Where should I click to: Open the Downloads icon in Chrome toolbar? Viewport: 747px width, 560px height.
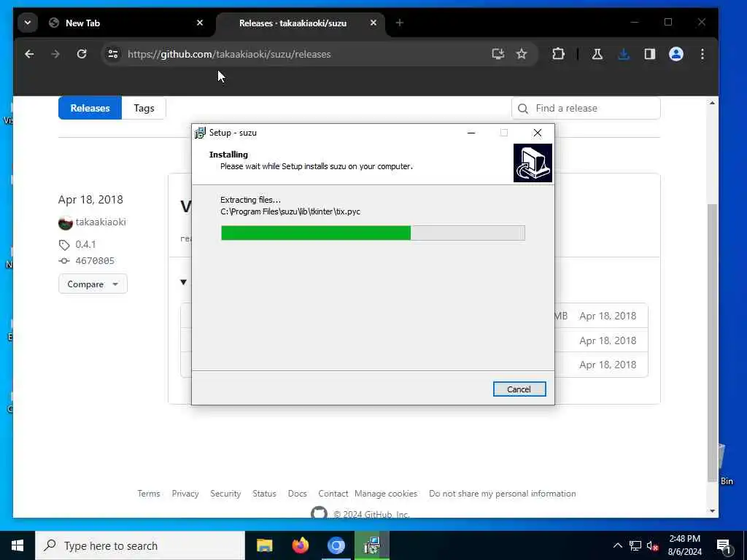[623, 54]
